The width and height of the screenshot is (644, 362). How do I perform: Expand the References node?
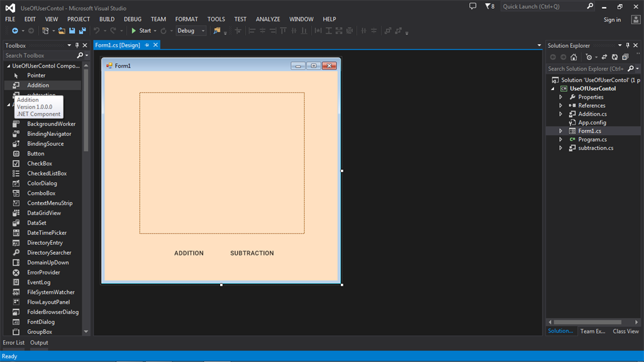(560, 106)
